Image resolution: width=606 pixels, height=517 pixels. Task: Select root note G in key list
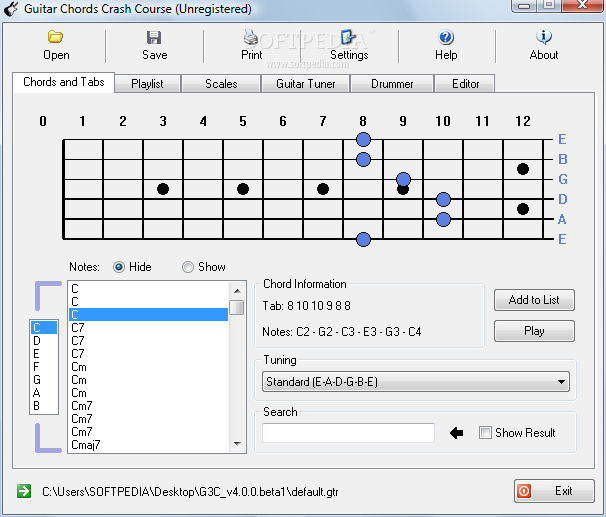point(44,380)
